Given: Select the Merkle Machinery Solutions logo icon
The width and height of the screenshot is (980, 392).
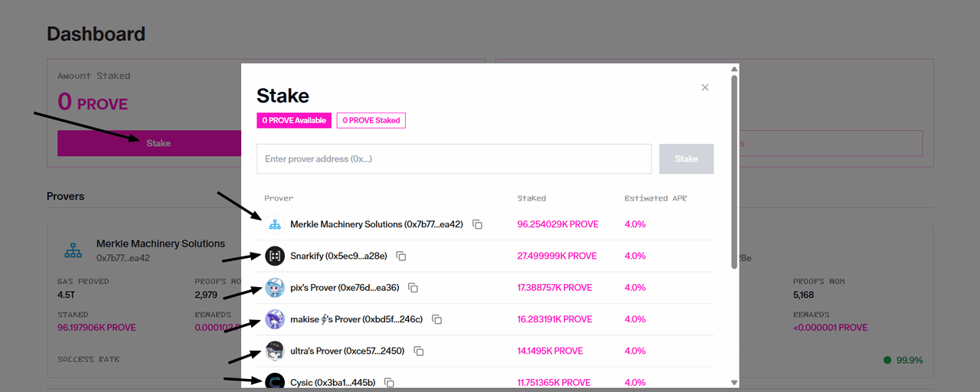Looking at the screenshot, I should pos(275,224).
